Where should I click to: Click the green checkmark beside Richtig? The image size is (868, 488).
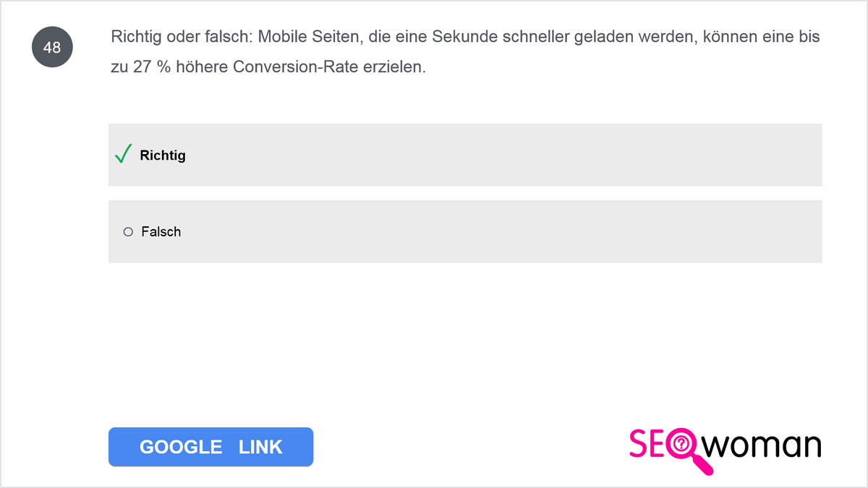(123, 154)
